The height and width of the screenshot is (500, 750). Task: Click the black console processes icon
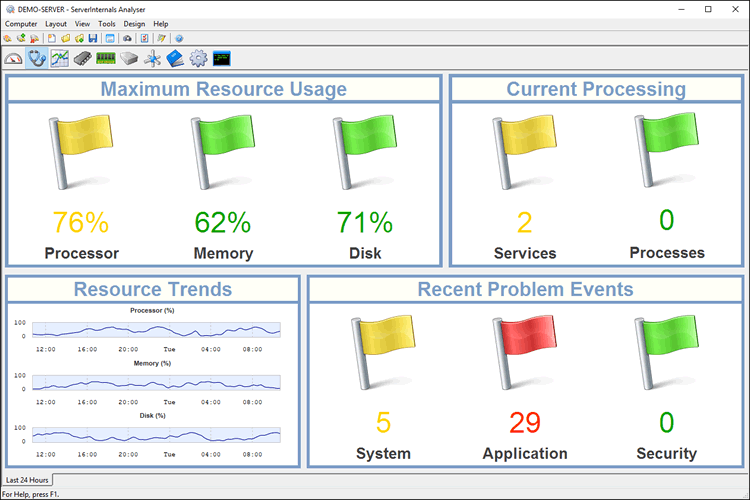222,58
